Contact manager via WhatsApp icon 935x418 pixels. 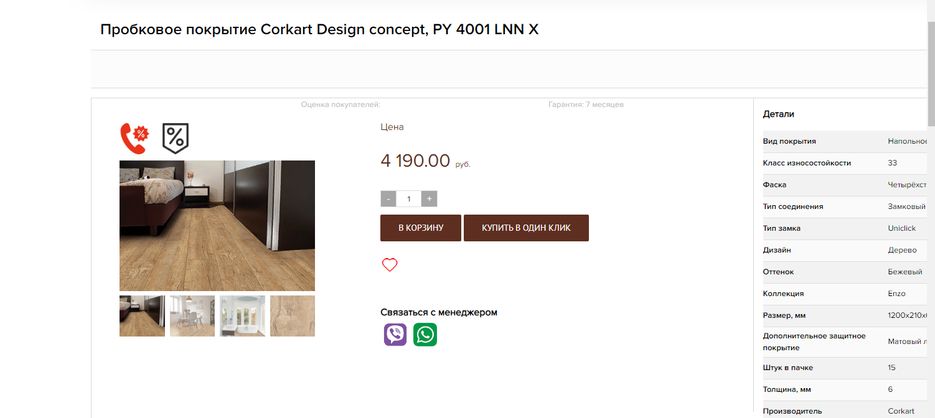425,335
